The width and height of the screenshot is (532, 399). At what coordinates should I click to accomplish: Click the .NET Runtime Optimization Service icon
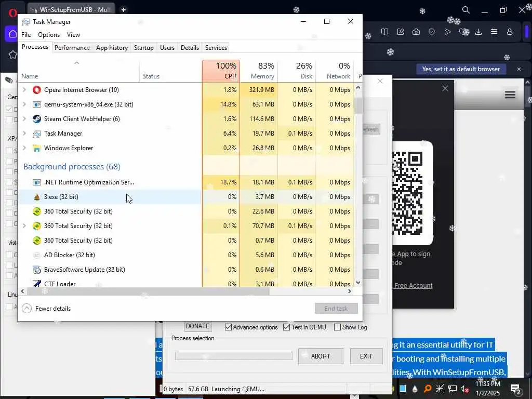click(37, 182)
